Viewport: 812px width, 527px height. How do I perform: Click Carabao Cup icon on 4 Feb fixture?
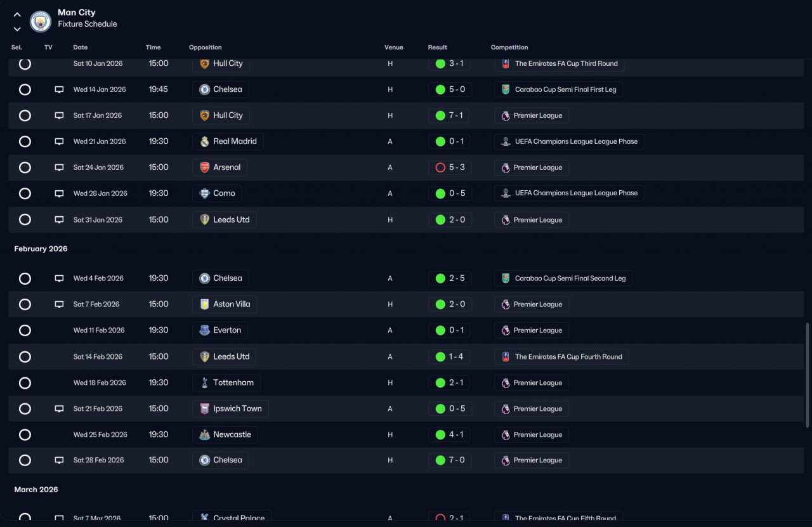505,278
